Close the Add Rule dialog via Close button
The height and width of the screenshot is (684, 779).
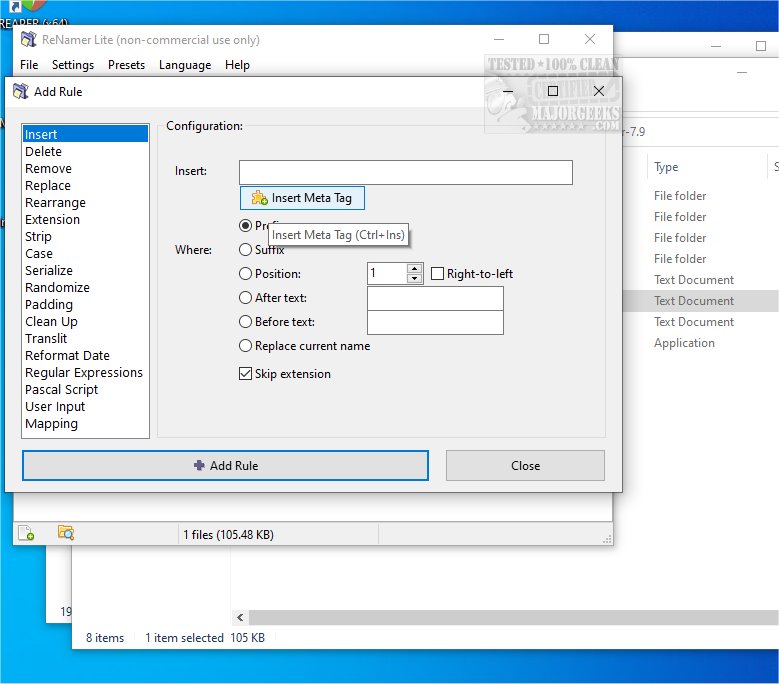tap(525, 465)
